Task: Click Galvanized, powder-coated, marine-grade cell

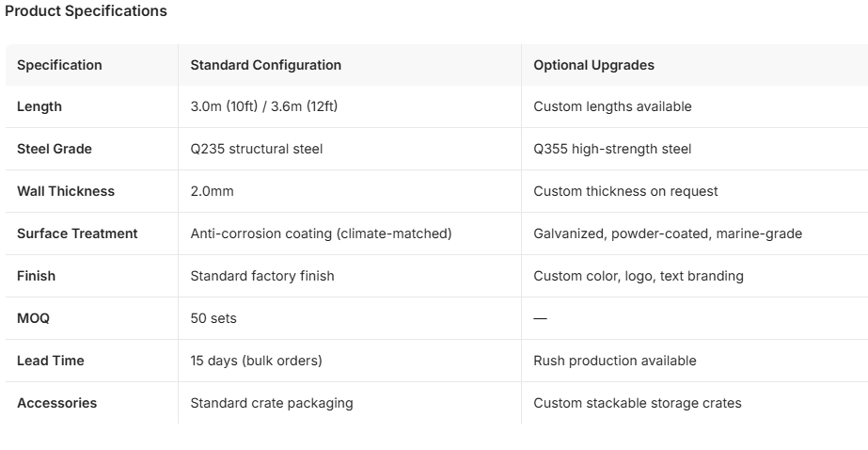Action: (x=668, y=233)
